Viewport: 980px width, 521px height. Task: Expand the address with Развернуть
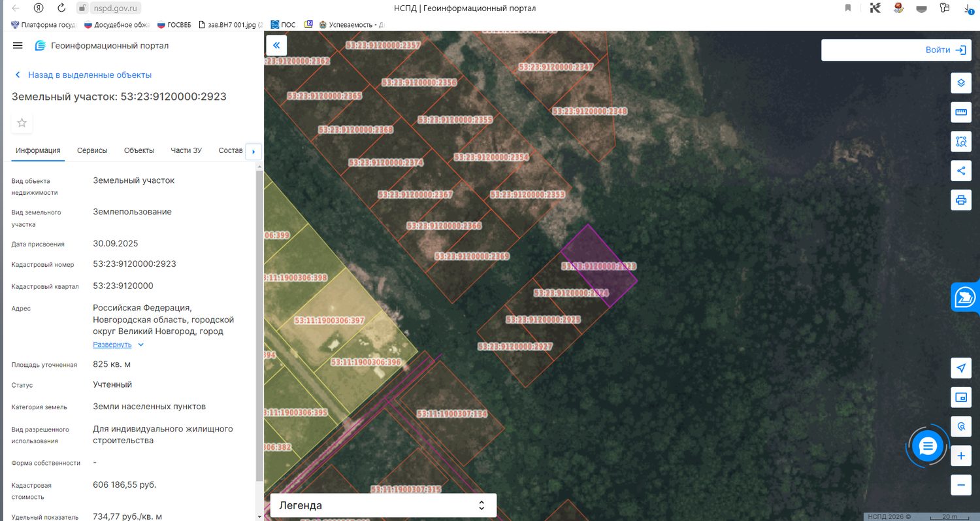point(118,345)
